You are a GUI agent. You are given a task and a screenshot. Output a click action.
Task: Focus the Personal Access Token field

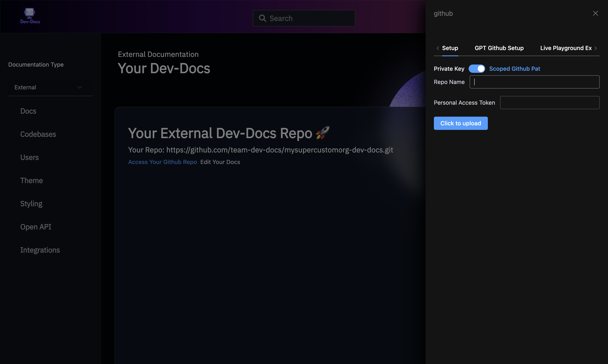tap(549, 103)
